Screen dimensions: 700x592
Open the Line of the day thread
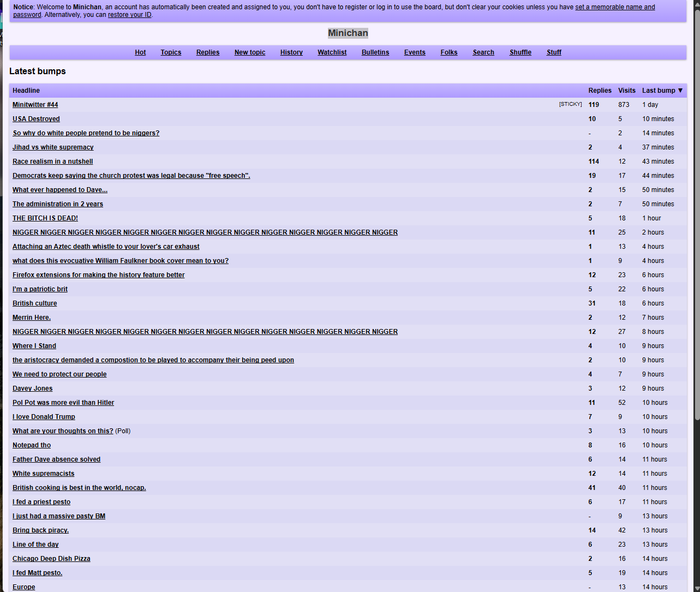pyautogui.click(x=35, y=545)
